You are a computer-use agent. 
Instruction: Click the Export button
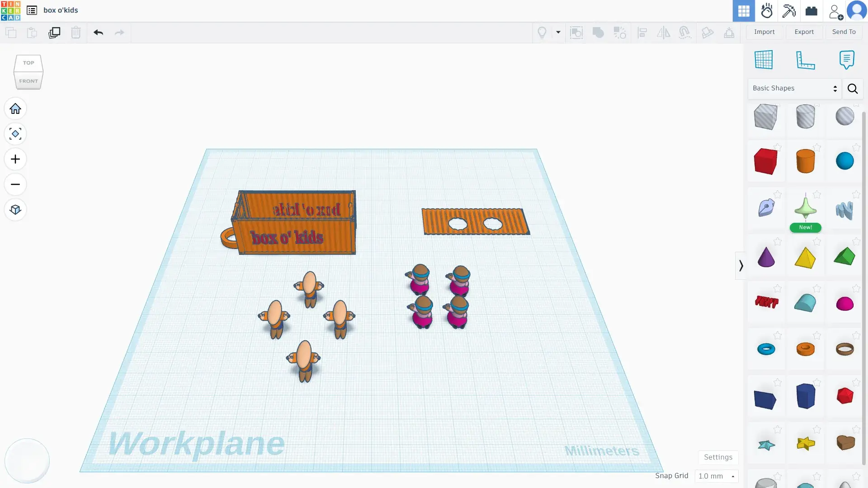click(x=804, y=32)
